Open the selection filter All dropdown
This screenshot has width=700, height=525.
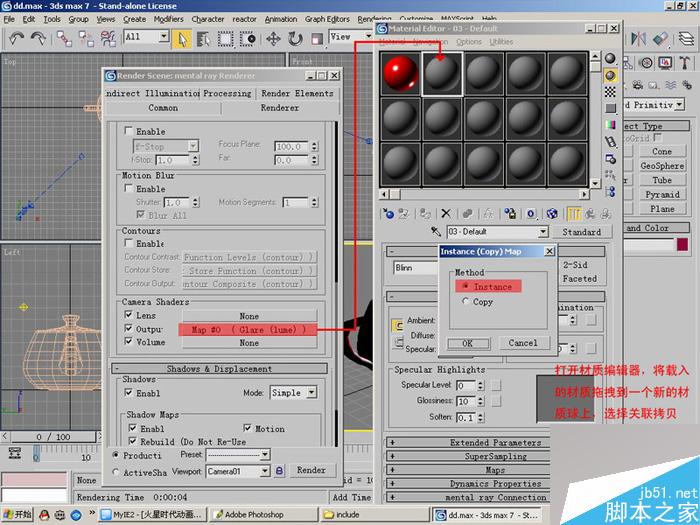(146, 37)
